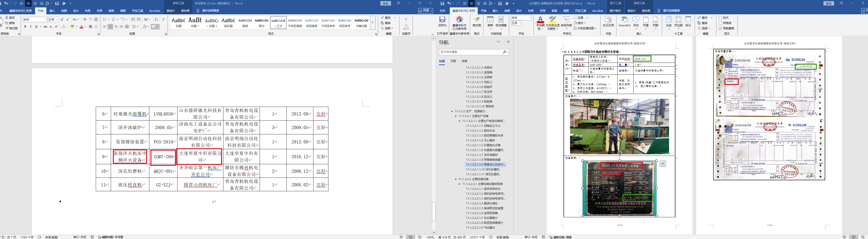Collapse the 11.1.3.2 生产、检测能力 heading

452,111
